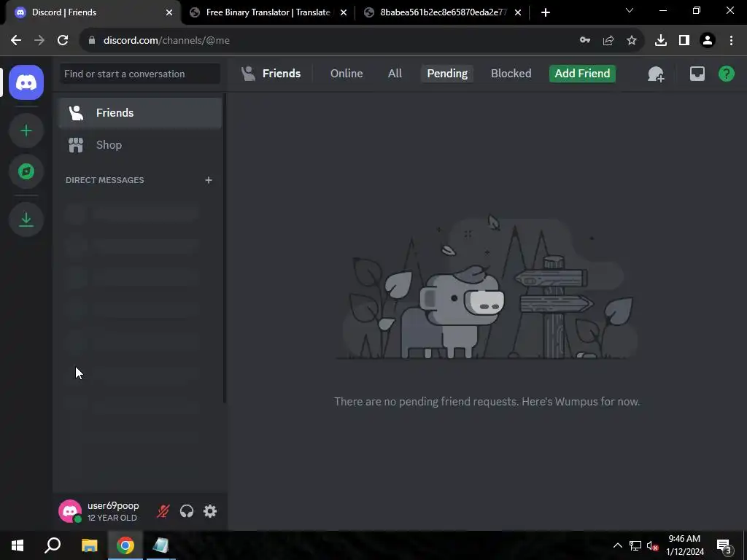Open Discord home direct messages icon
Image resolution: width=747 pixels, height=560 pixels.
[x=26, y=82]
